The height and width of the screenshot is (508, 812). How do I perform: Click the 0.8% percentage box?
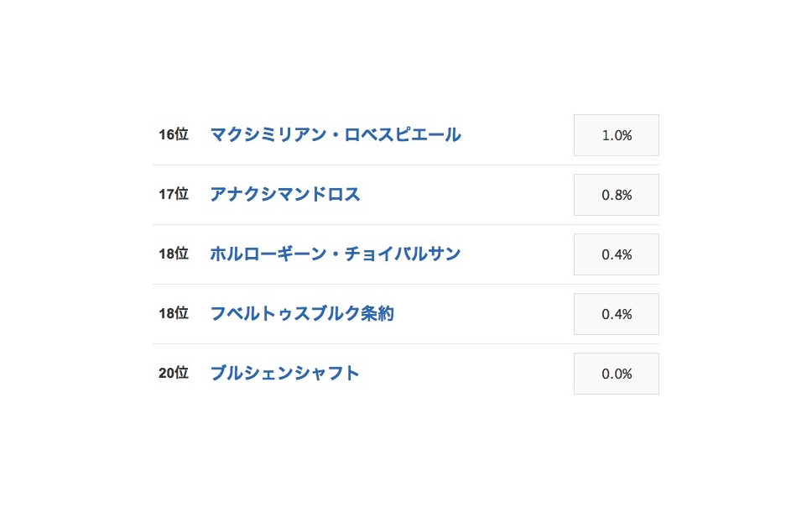point(616,195)
